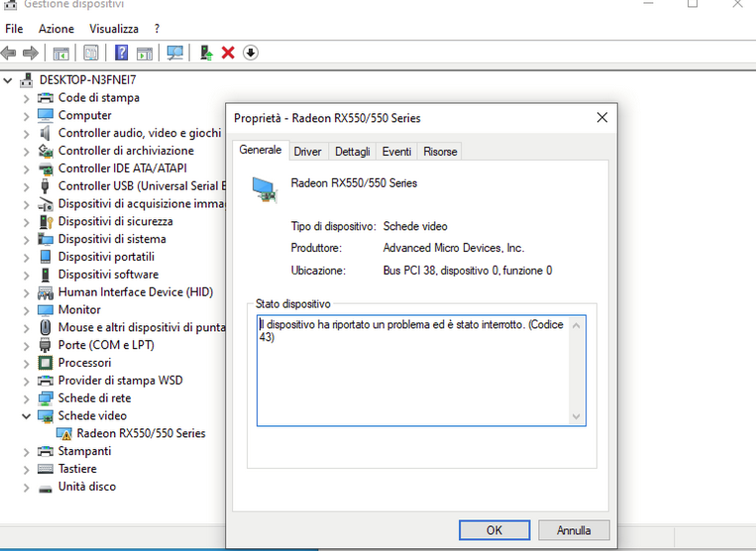The width and height of the screenshot is (756, 551).
Task: Click 'Bus PCI 38, dispositivo 0, funzione 0'
Action: pos(468,271)
